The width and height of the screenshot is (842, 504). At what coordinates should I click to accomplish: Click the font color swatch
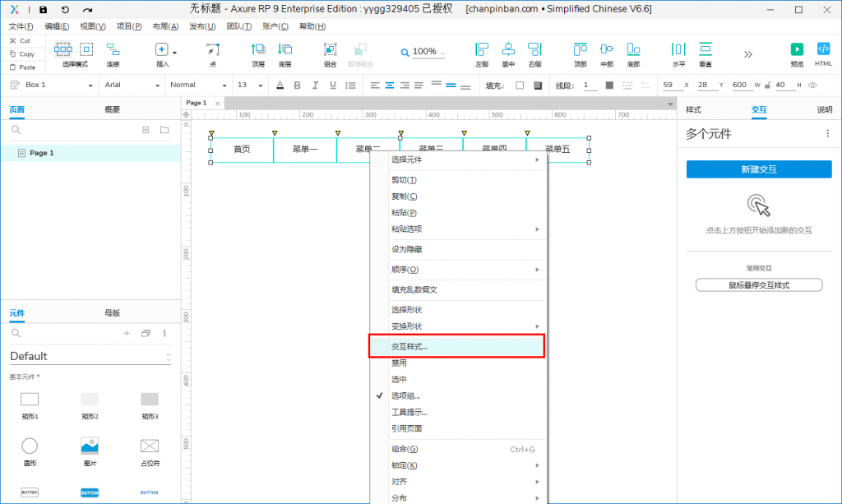[x=280, y=85]
